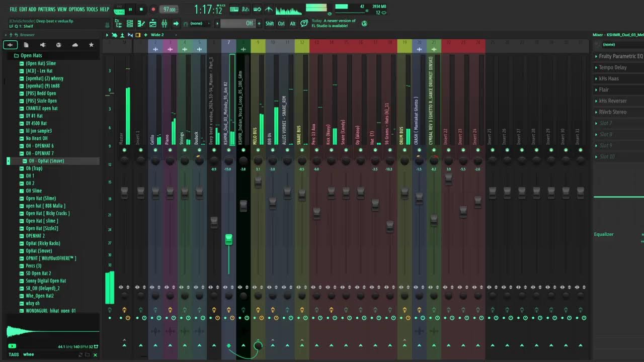Click the record button in transport
The height and width of the screenshot is (362, 644).
point(153,9)
